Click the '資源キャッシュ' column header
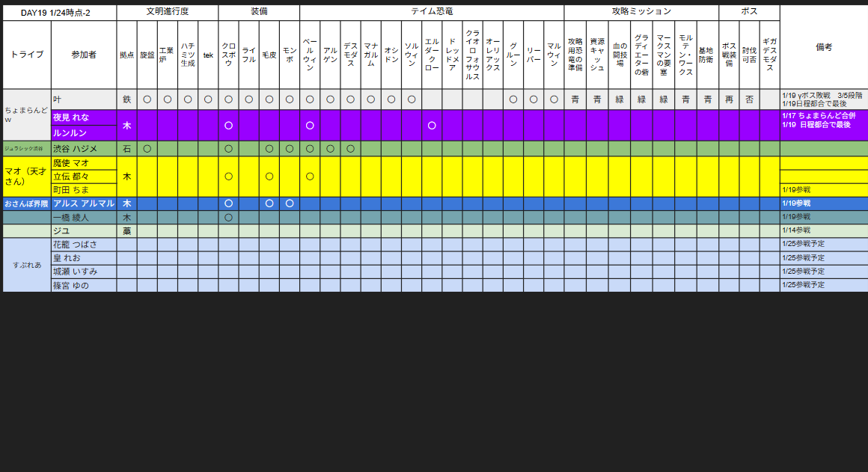The image size is (868, 472). tap(597, 55)
